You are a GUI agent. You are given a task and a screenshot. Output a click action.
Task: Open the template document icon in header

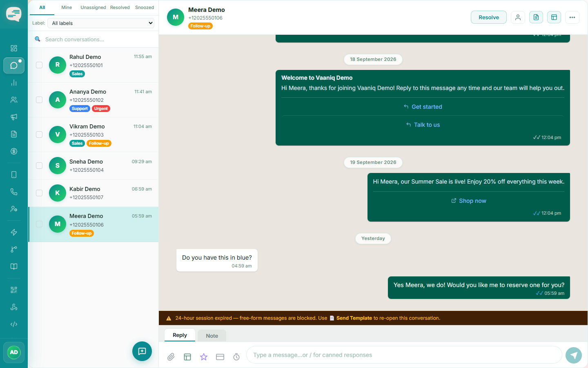(536, 17)
